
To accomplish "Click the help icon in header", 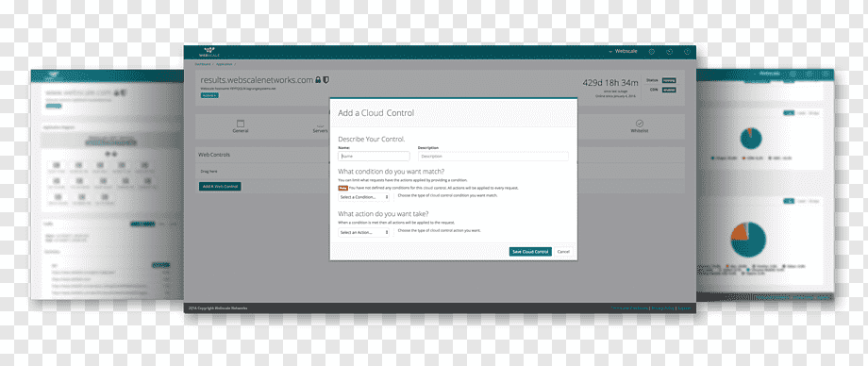I will coord(687,52).
